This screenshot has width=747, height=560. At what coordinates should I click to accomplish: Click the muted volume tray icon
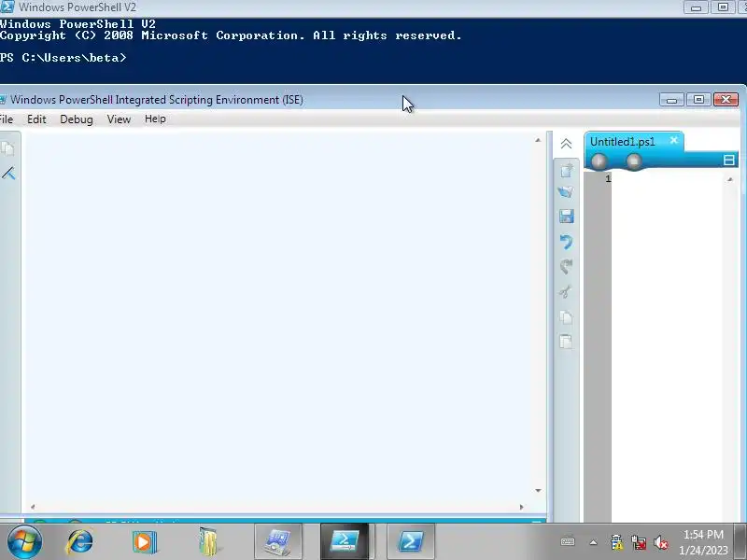(x=661, y=542)
